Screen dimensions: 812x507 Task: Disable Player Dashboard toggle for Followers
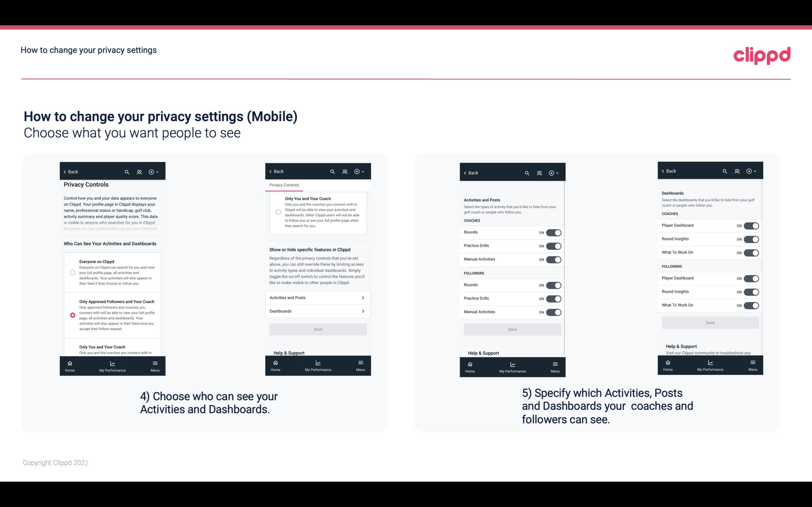[x=751, y=279]
